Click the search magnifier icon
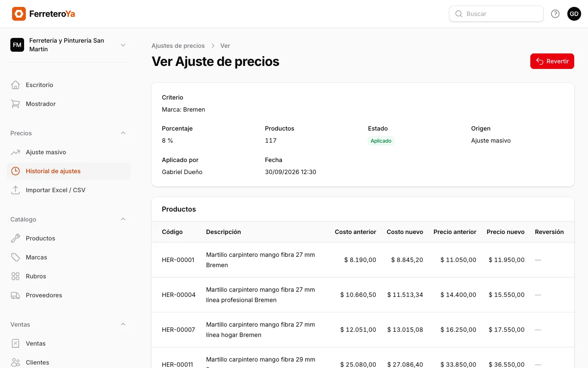Screen dimensions: 588x368 point(459,14)
